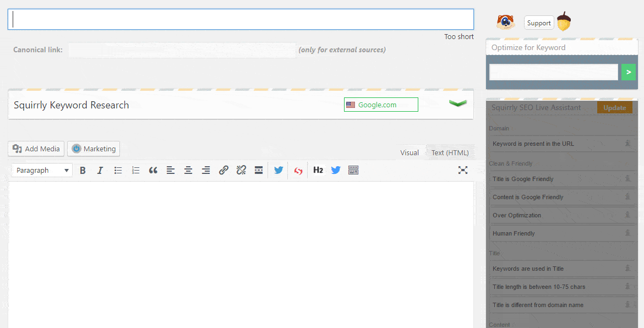The height and width of the screenshot is (328, 644).
Task: Toggle the toolbar keyboard icon
Action: pos(353,171)
